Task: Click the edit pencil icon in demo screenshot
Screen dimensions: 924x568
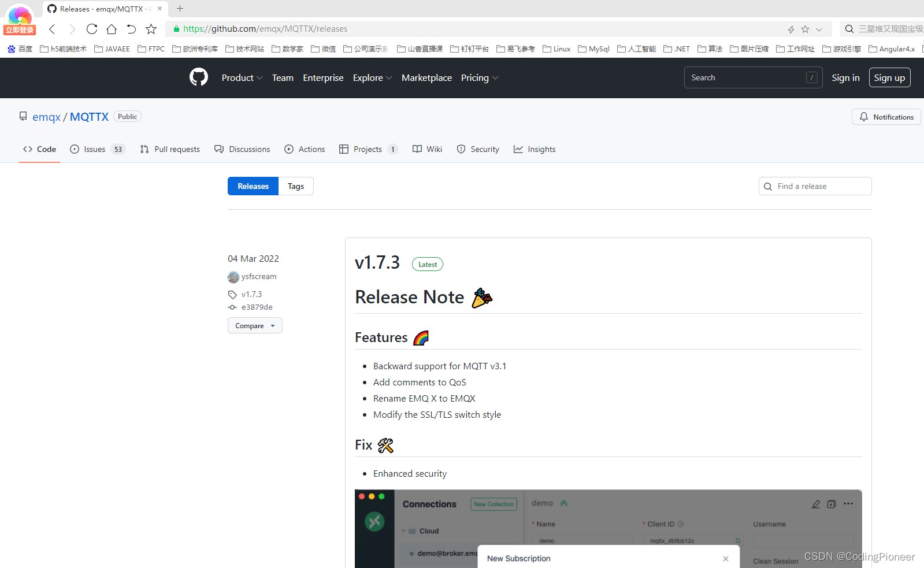Action: coord(815,504)
